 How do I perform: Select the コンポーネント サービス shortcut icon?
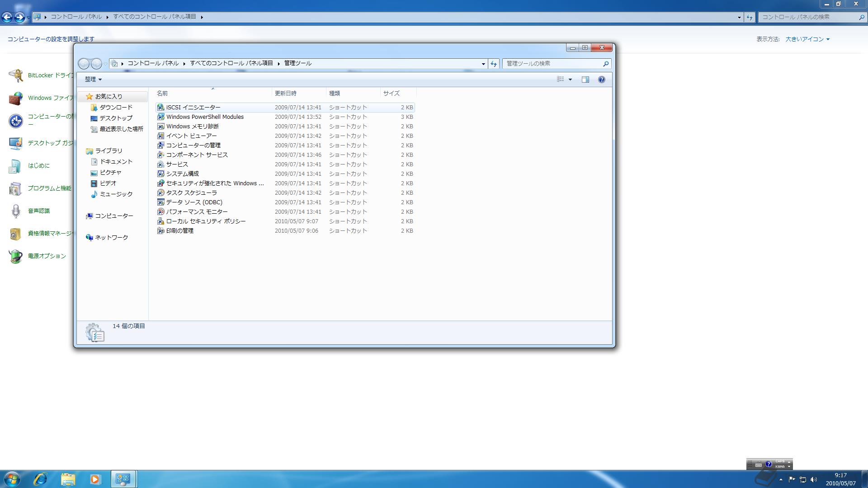[x=160, y=155]
